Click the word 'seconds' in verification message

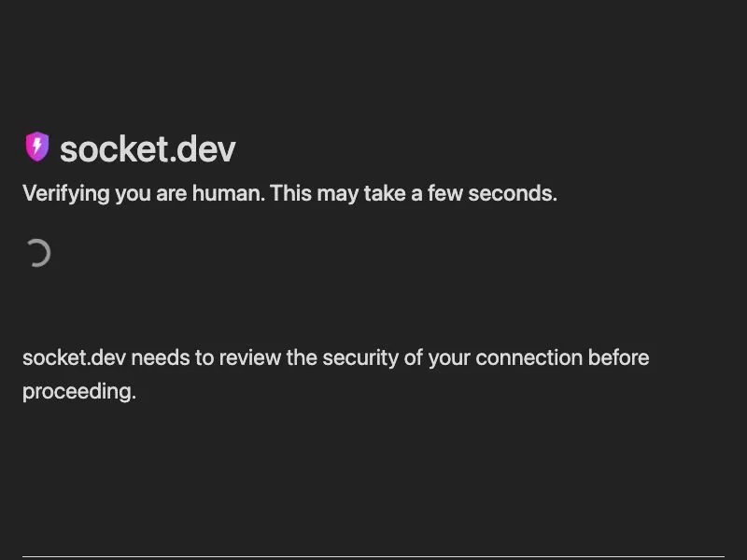coord(513,193)
